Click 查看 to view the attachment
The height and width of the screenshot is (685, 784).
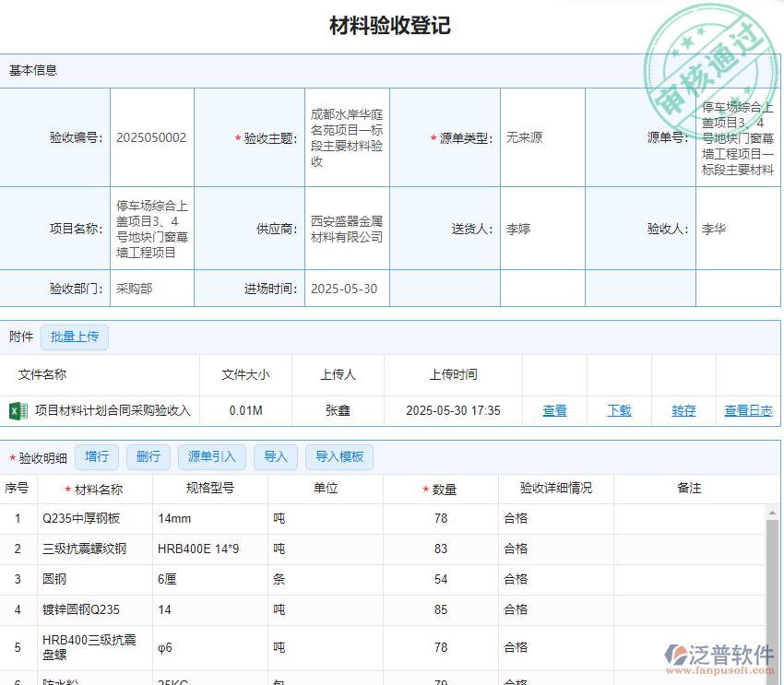554,410
